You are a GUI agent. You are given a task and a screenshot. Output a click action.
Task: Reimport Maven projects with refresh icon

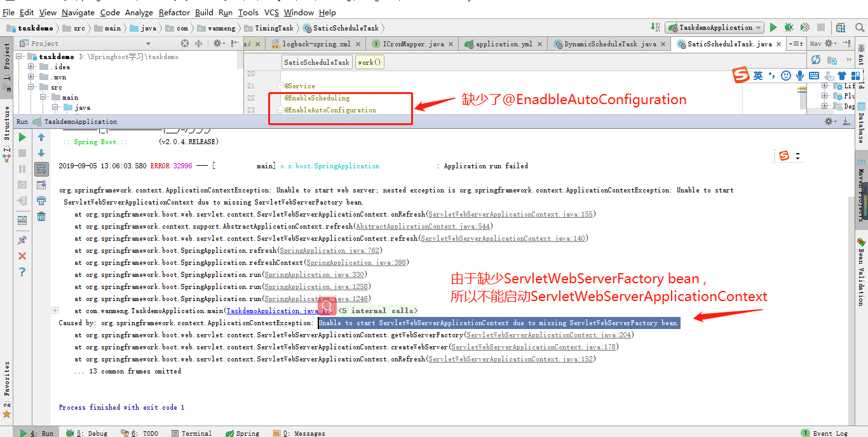click(x=816, y=58)
